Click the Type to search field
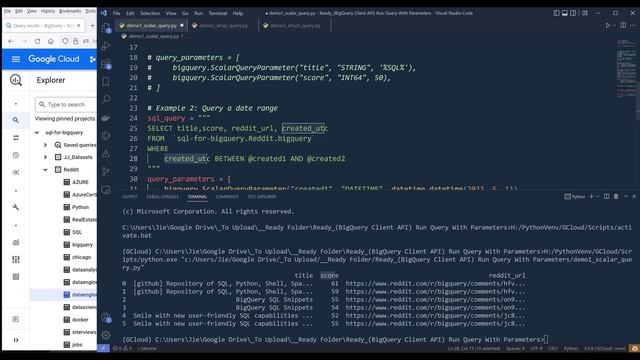 click(x=66, y=104)
